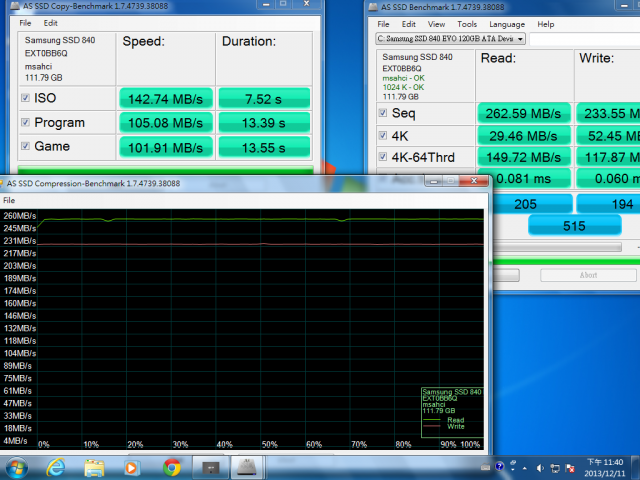640x480 pixels.
Task: Open File menu in Compression-Benchmark window
Action: [9, 200]
